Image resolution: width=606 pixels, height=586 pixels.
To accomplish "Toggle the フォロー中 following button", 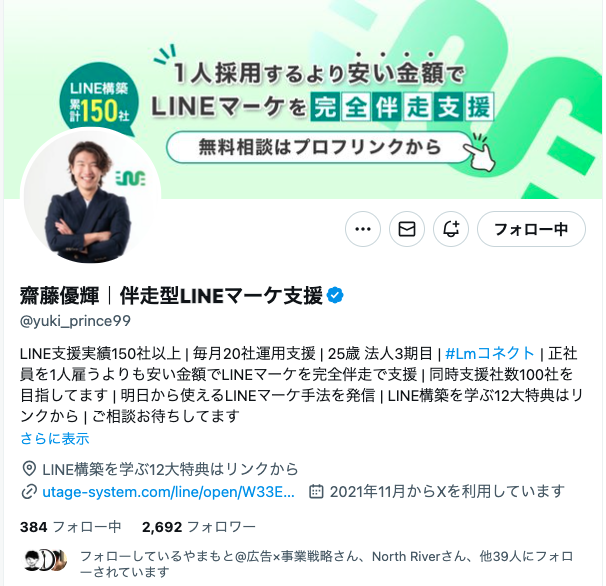I will tap(531, 229).
